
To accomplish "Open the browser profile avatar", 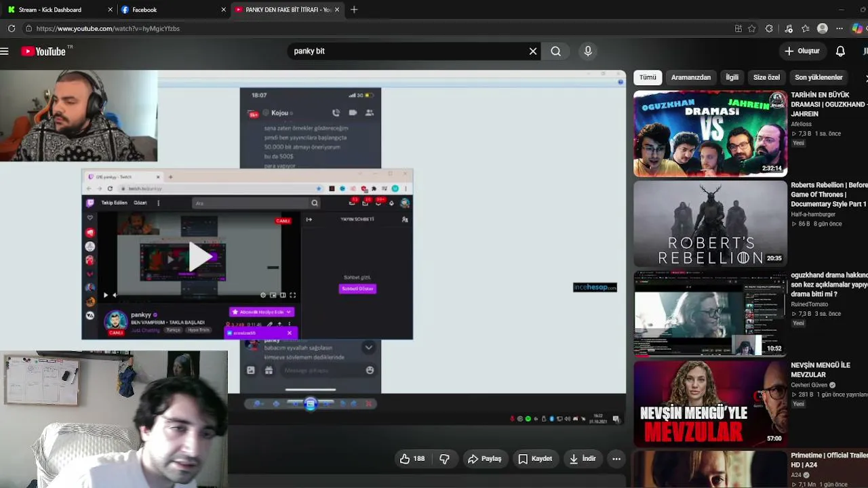I will click(x=823, y=28).
